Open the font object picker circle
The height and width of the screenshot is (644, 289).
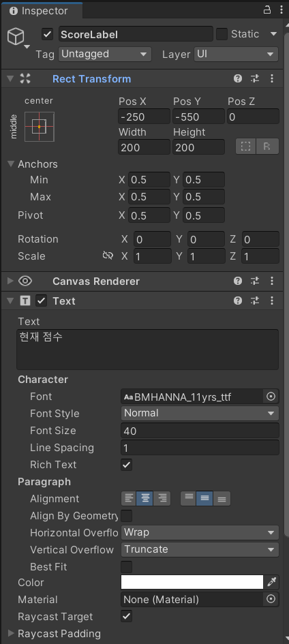[271, 397]
